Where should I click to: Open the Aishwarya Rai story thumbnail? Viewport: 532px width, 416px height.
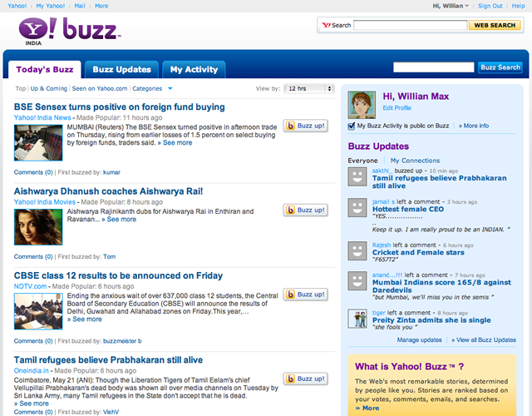point(38,227)
